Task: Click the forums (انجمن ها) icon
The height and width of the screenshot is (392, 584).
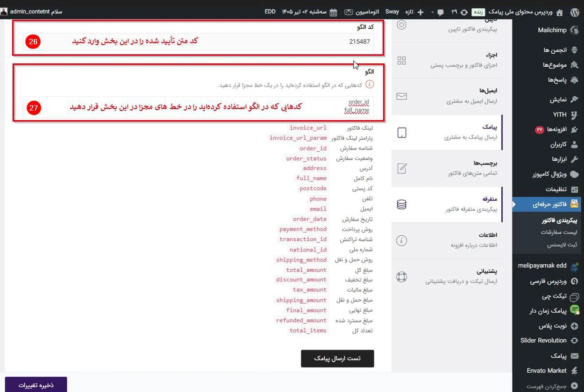Action: point(574,50)
